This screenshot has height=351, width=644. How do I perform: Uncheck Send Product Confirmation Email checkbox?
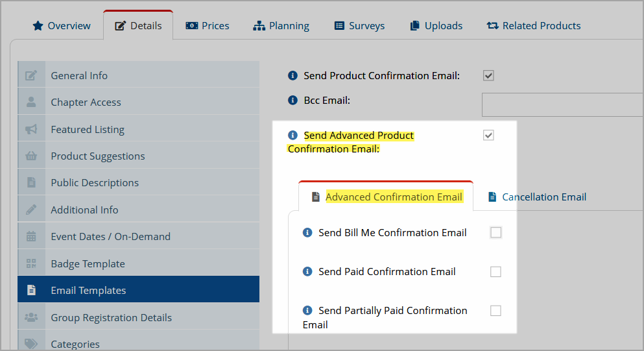488,76
